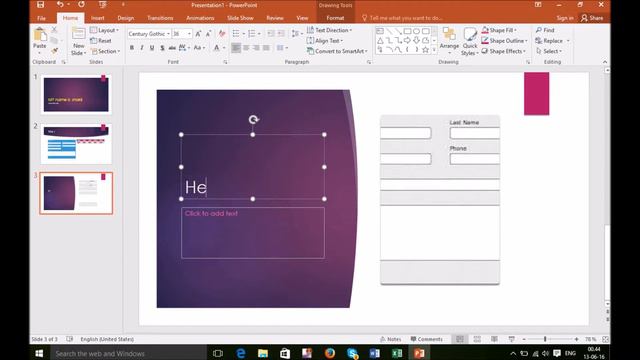Select the triangle shape in gallery
Viewport: 640px width, 360px height.
pyautogui.click(x=380, y=40)
